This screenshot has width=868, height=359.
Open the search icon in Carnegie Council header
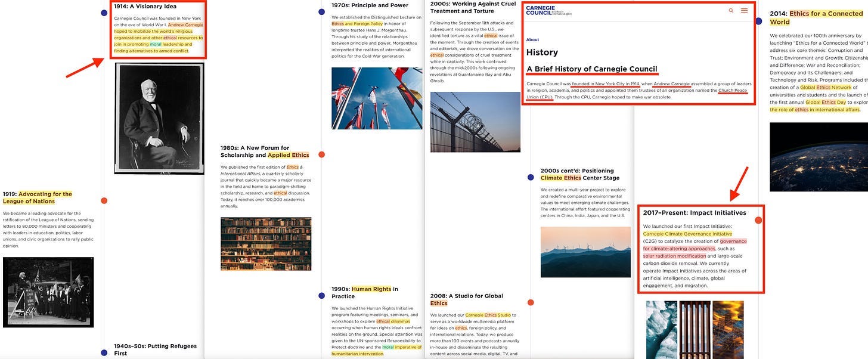731,11
